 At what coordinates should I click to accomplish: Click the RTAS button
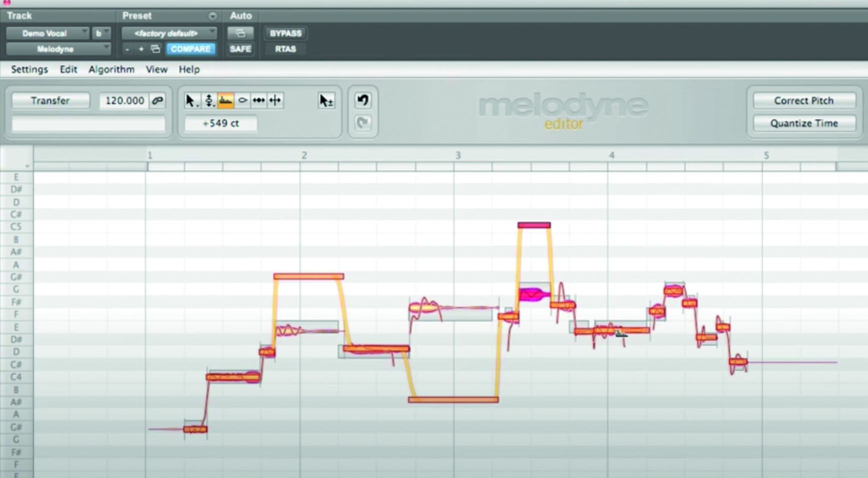coord(285,49)
